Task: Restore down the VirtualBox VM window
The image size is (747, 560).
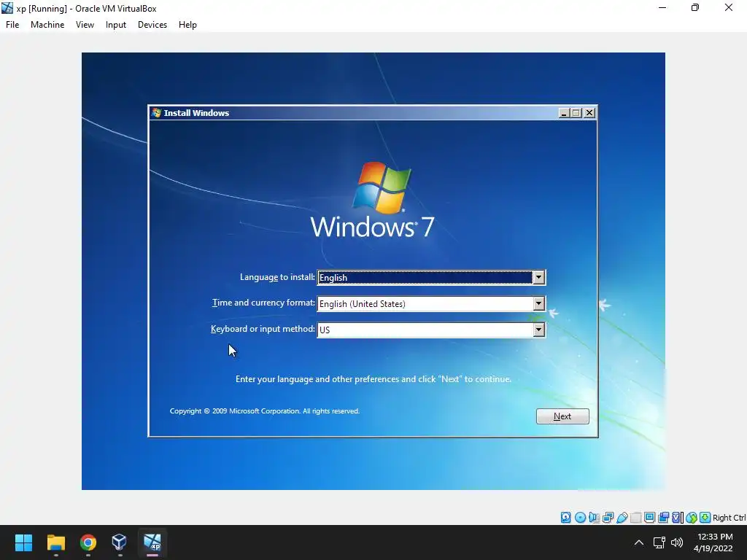Action: point(695,8)
